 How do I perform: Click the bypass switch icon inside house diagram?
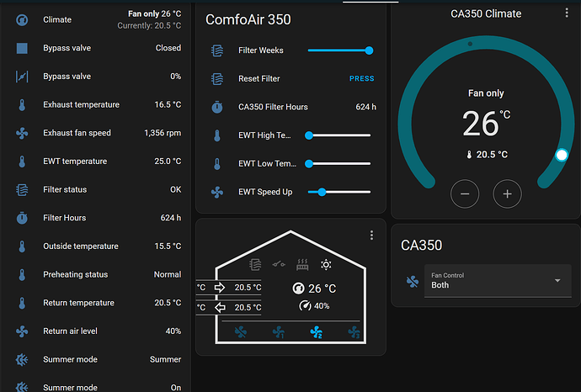pos(279,264)
